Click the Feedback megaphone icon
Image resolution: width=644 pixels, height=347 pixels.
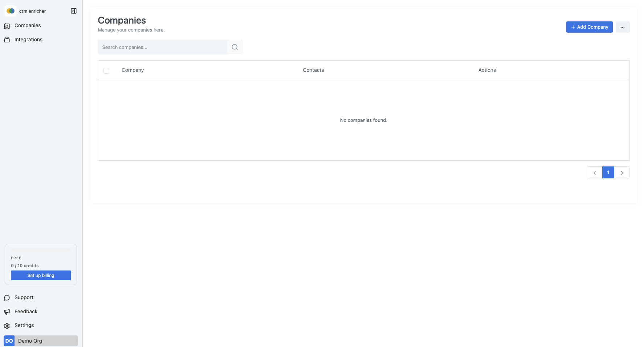tap(7, 312)
